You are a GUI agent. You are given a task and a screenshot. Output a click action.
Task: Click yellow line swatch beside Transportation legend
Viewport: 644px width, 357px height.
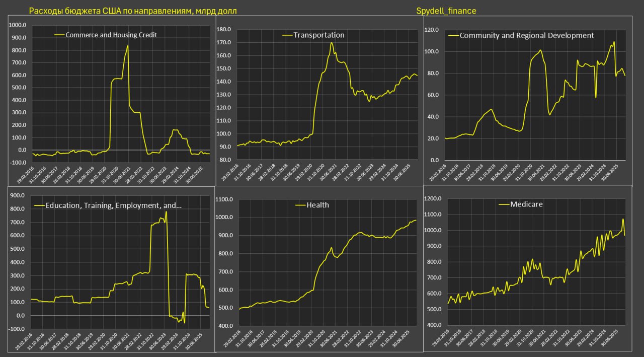pyautogui.click(x=287, y=35)
